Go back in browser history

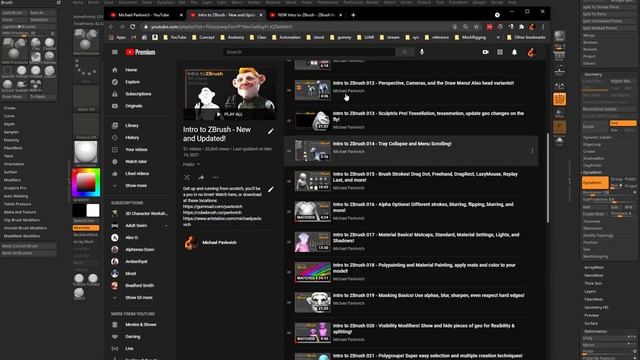111,27
